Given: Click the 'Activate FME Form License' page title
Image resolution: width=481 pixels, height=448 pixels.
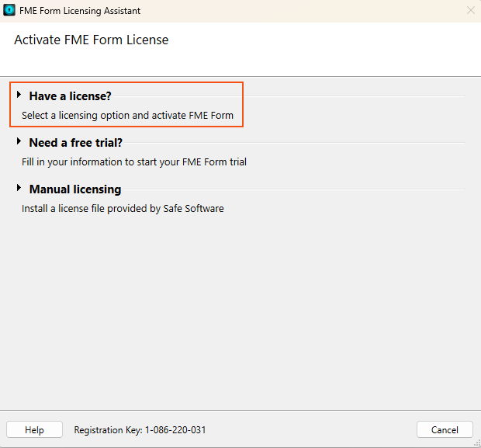Looking at the screenshot, I should tap(92, 40).
